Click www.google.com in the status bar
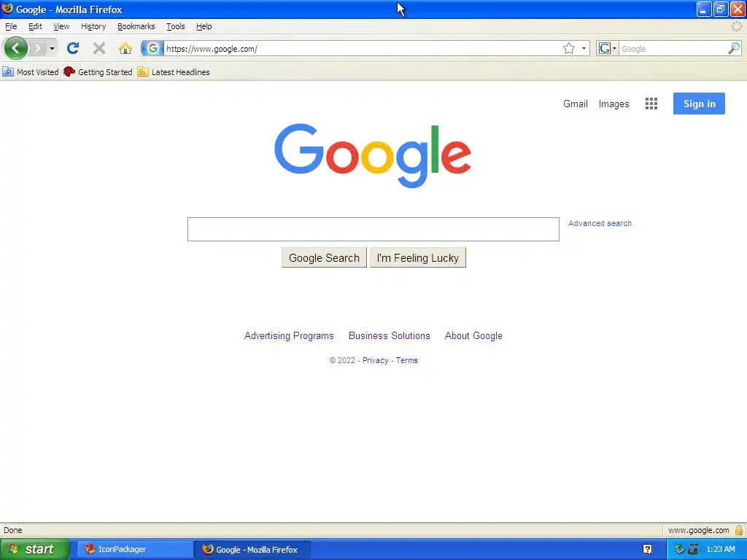Screen dimensions: 747x560 (x=698, y=530)
